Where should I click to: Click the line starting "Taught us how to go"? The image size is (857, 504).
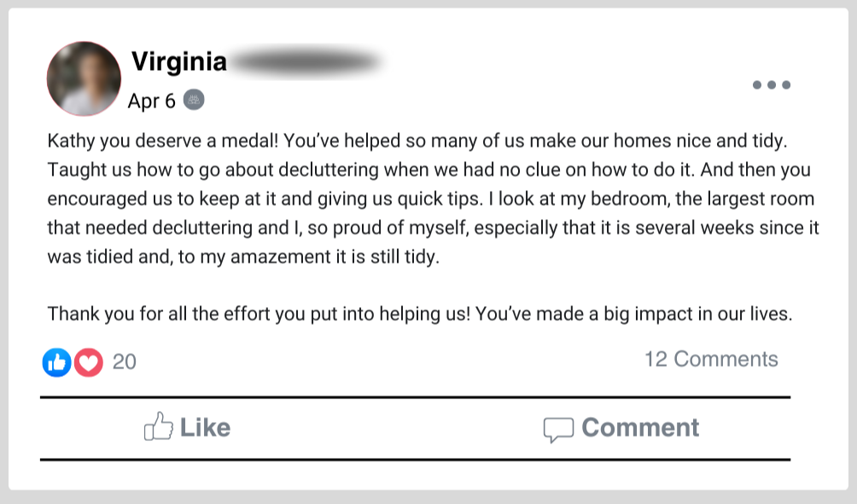(x=428, y=170)
